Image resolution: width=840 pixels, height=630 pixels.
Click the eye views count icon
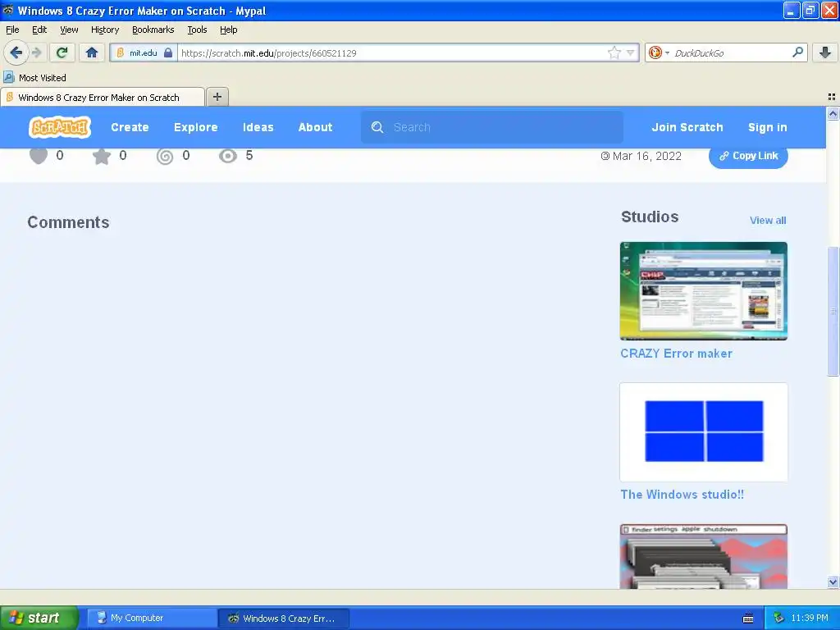[228, 156]
